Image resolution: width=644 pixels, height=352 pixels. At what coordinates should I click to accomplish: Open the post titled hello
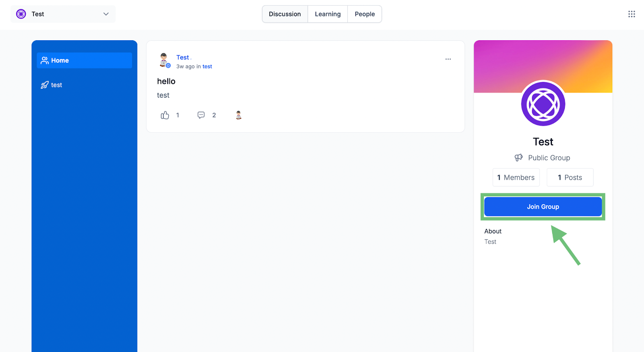[166, 81]
